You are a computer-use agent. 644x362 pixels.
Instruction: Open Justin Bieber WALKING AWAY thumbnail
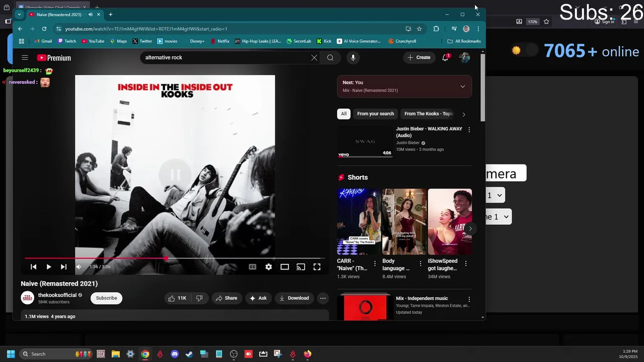pos(365,141)
